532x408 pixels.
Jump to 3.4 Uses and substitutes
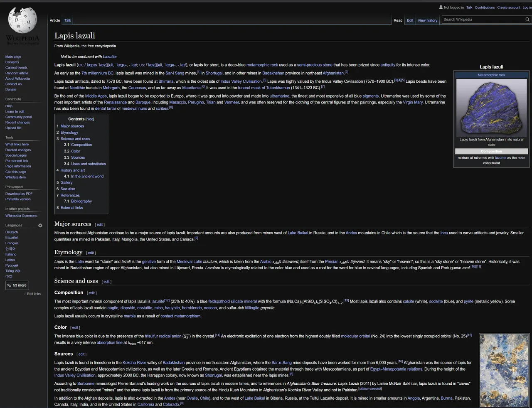(x=88, y=164)
